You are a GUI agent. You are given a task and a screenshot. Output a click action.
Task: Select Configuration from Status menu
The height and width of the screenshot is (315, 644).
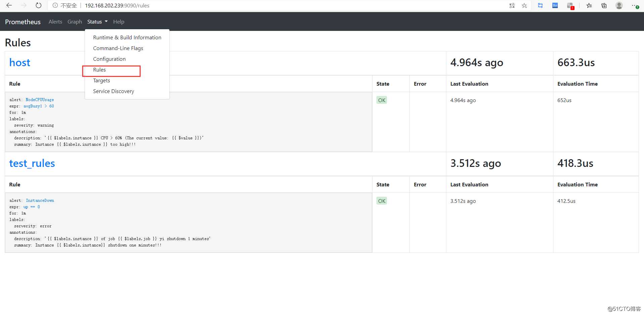point(127,59)
